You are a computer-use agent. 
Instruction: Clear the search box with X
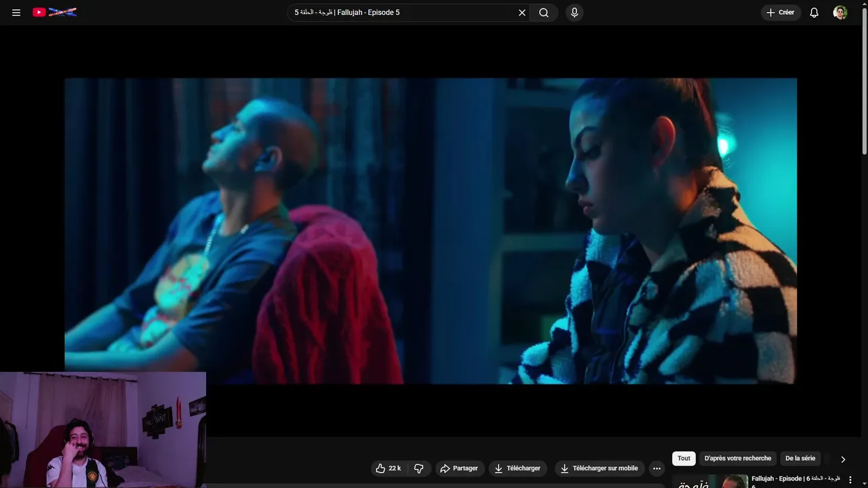point(522,12)
